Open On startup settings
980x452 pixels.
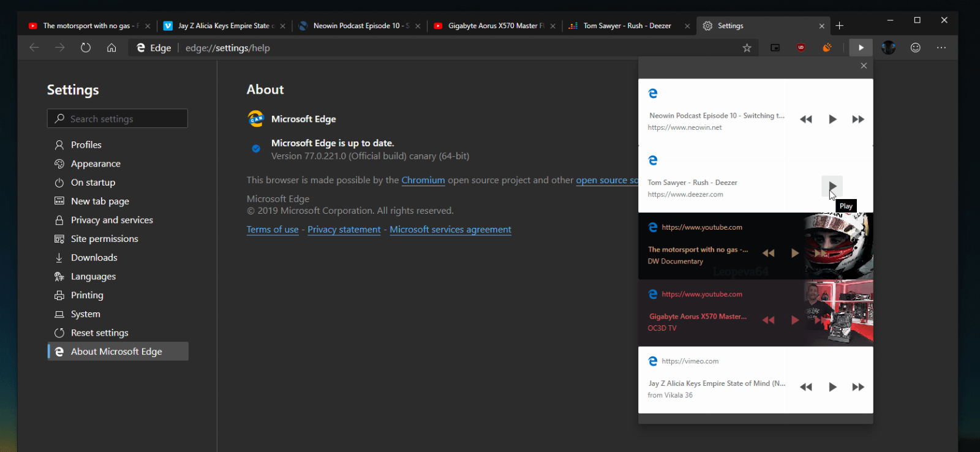click(118, 183)
